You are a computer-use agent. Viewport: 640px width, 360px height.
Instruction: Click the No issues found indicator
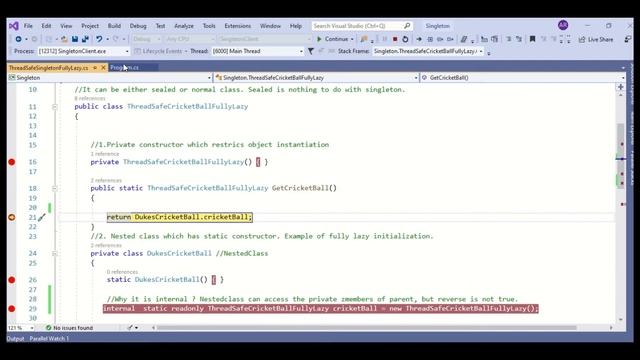tap(69, 328)
